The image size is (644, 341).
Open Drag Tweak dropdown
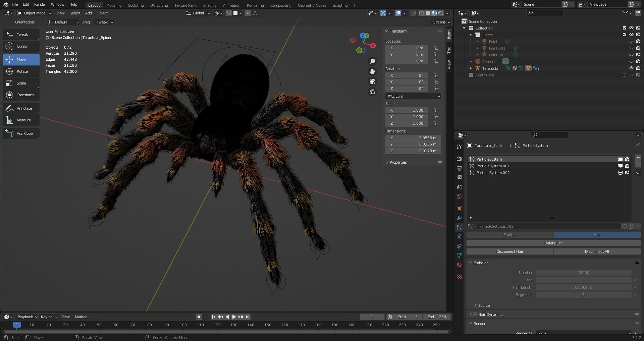pos(104,22)
